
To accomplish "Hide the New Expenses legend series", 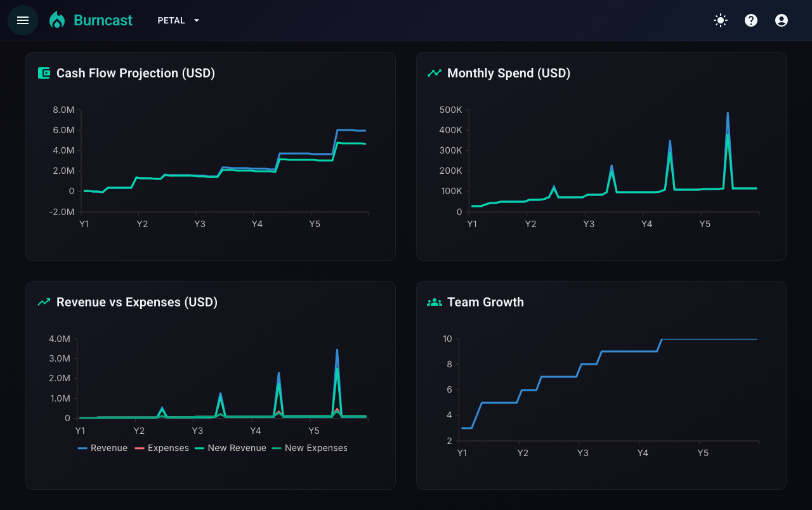I will coord(310,448).
